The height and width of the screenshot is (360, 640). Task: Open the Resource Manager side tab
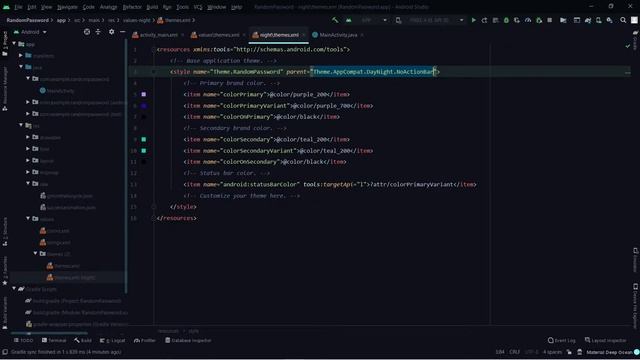[5, 89]
